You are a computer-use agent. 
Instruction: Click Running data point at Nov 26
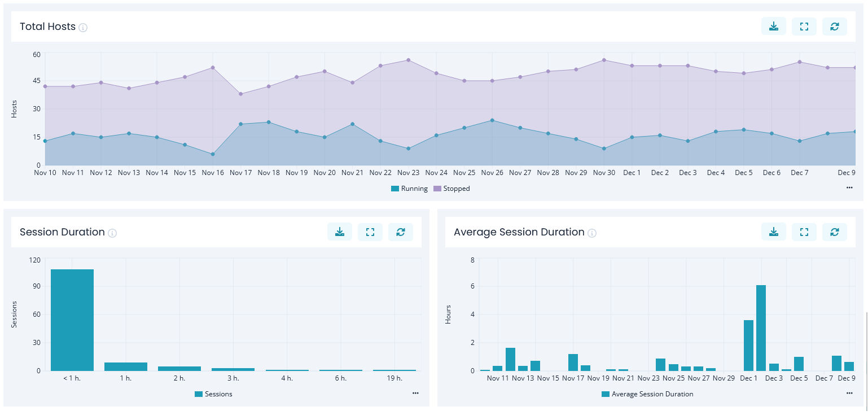pos(492,120)
